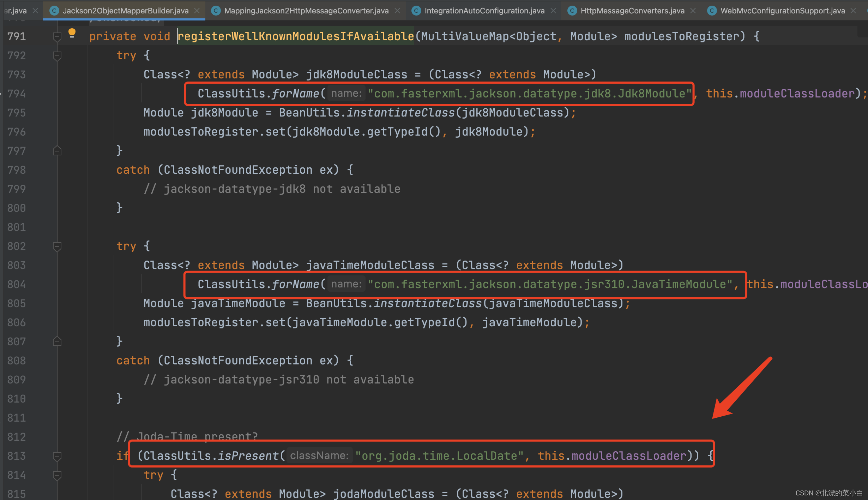Click moduleClassLoader field on line 794
Viewport: 868px width, 500px height.
pyautogui.click(x=797, y=94)
